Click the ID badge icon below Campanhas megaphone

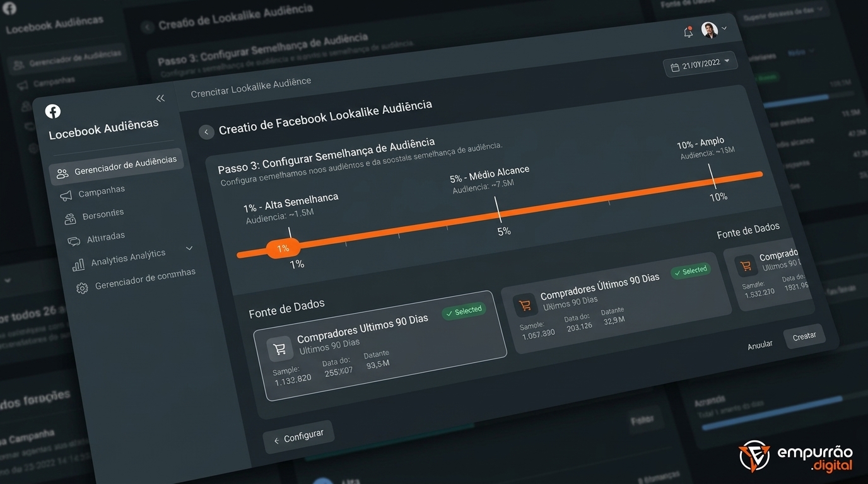[70, 219]
